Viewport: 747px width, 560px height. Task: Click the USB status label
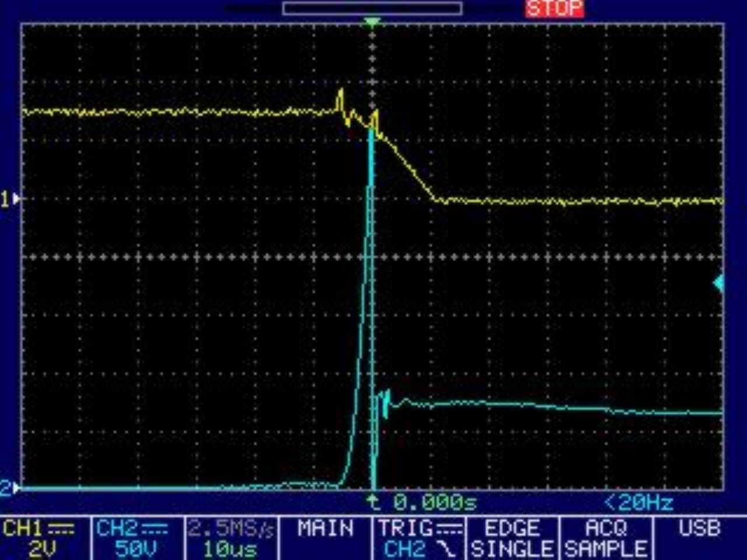[x=699, y=529]
